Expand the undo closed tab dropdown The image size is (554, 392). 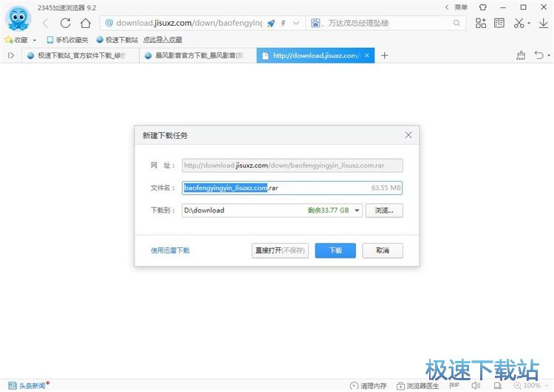click(549, 56)
